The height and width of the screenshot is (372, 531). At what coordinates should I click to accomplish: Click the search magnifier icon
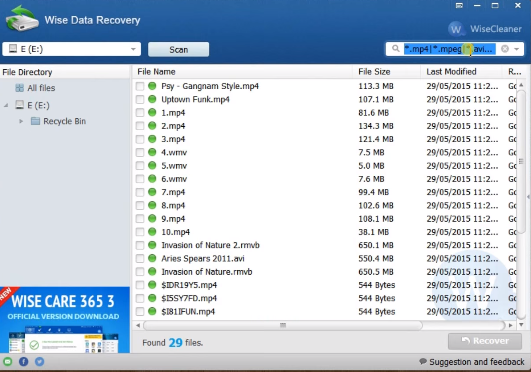(x=395, y=49)
